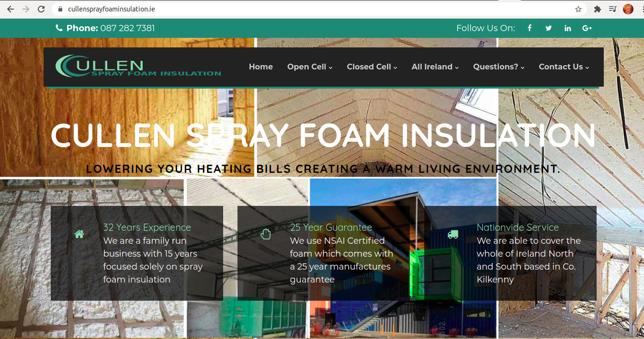Click the home icon beside 32 Years Experience
The width and height of the screenshot is (644, 339).
79,234
